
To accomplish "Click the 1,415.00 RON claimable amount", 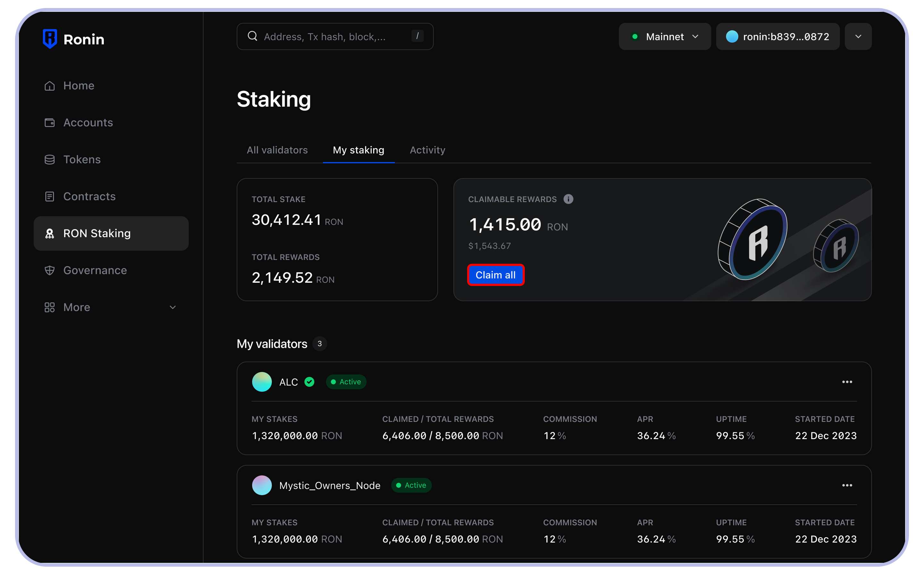I will (x=518, y=225).
